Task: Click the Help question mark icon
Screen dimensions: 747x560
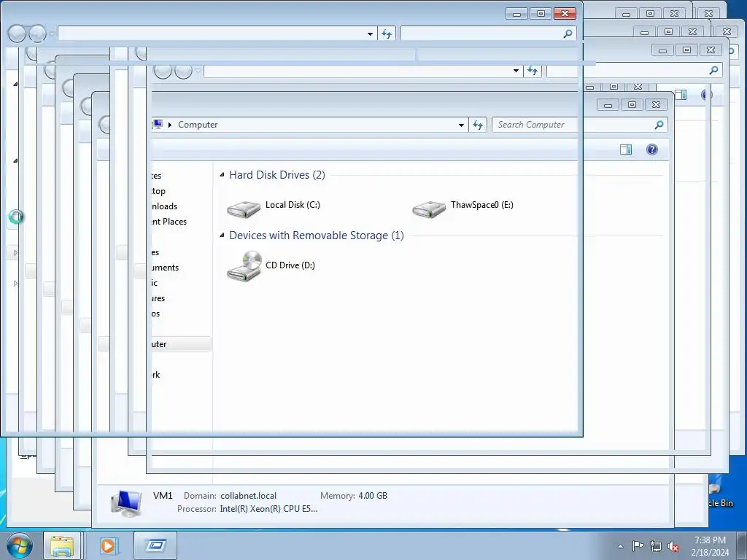Action: pos(651,149)
